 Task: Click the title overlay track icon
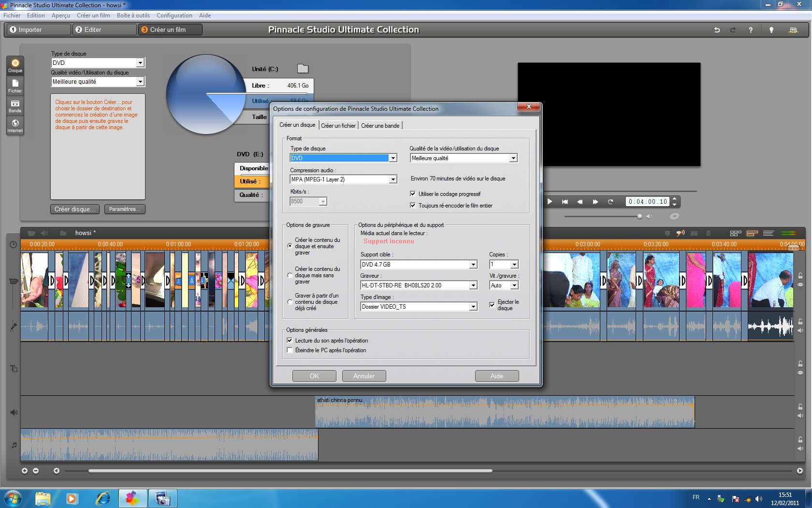[x=14, y=369]
